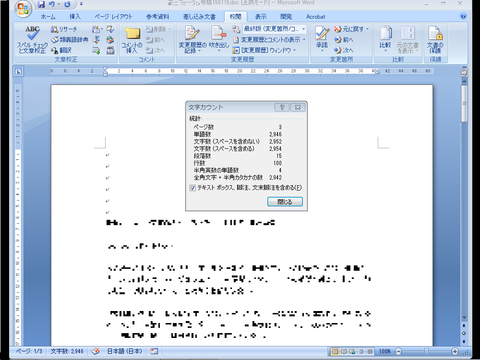Switch to the 挿入 tab
The width and height of the screenshot is (480, 360).
point(75,16)
